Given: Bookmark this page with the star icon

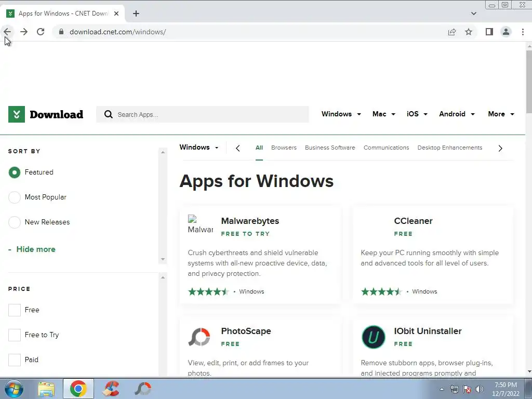Looking at the screenshot, I should coord(469,32).
